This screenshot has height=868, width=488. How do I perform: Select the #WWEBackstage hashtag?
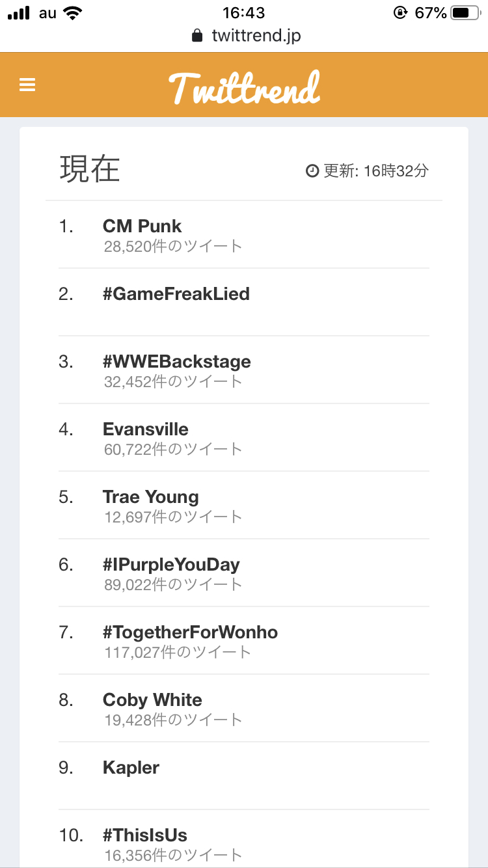177,362
